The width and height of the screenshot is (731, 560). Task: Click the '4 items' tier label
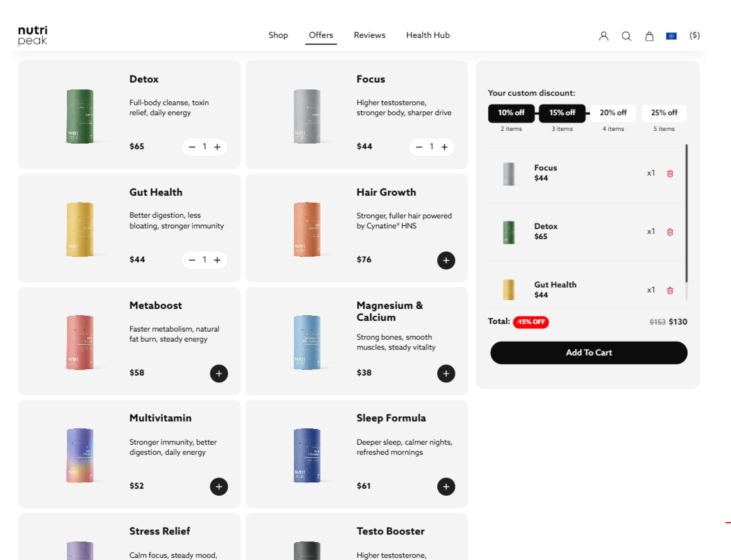click(x=613, y=129)
